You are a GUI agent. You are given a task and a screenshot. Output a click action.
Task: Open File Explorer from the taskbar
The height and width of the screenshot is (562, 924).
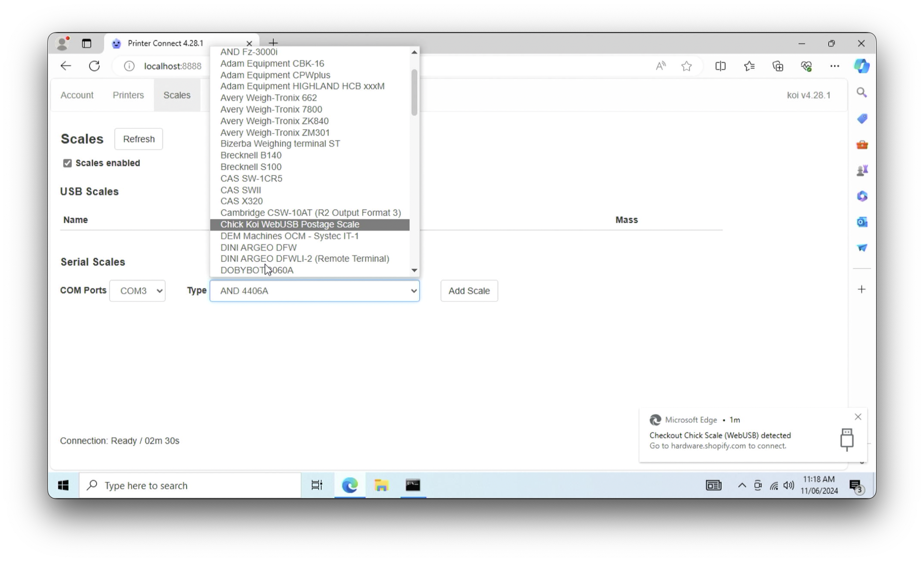coord(381,485)
